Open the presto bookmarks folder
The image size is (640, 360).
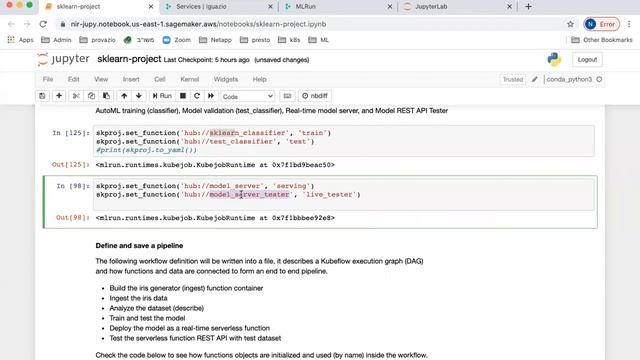pyautogui.click(x=255, y=40)
